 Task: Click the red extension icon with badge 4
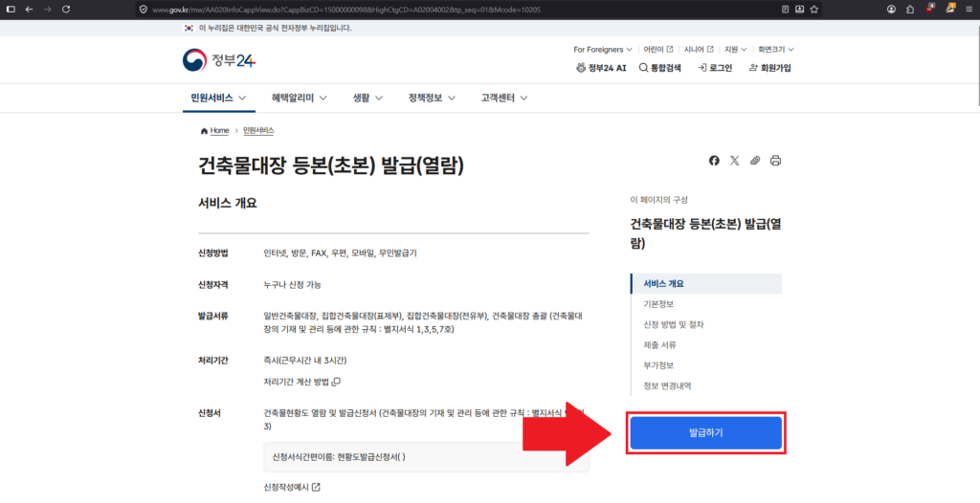[930, 9]
